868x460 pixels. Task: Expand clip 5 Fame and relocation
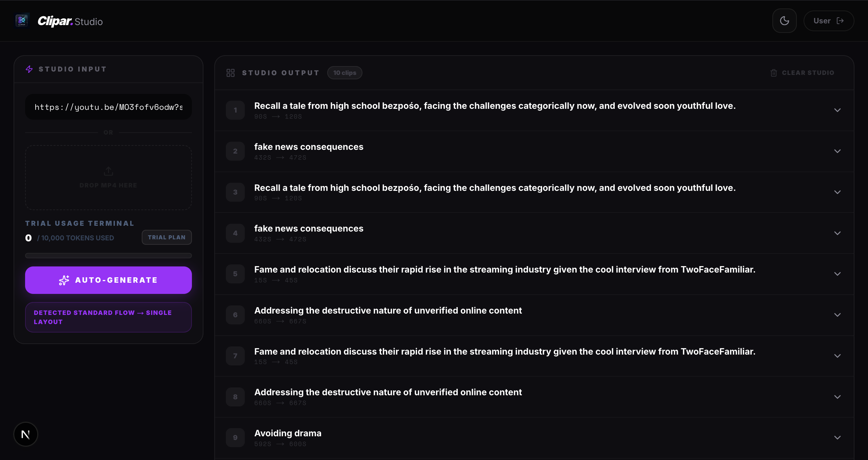(x=837, y=274)
